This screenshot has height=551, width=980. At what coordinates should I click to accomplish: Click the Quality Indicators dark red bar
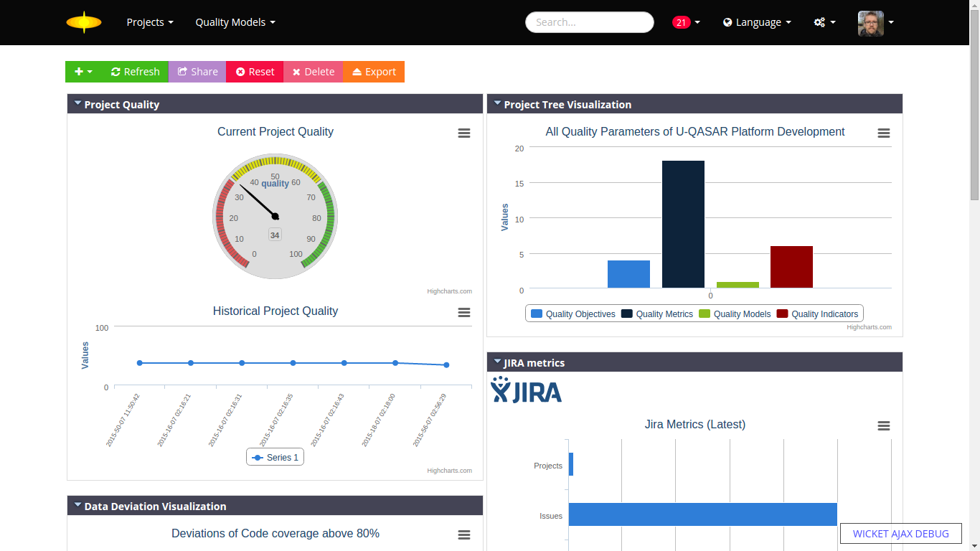click(791, 267)
